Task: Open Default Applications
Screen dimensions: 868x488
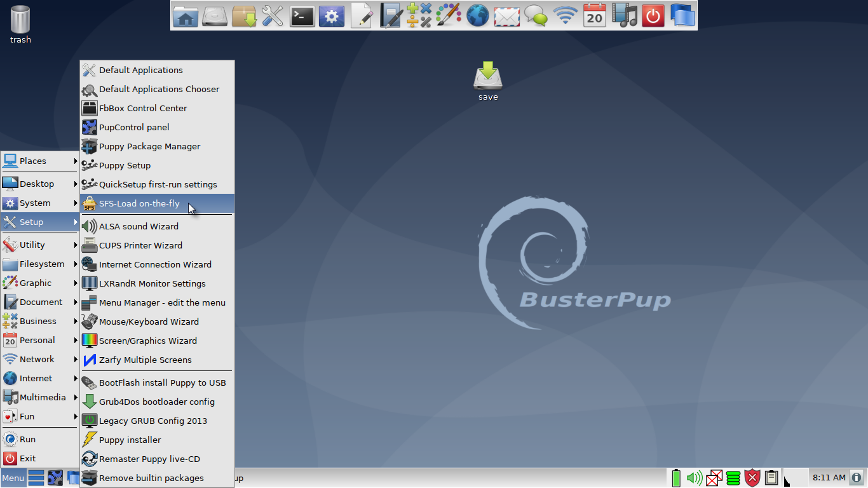Action: point(157,70)
